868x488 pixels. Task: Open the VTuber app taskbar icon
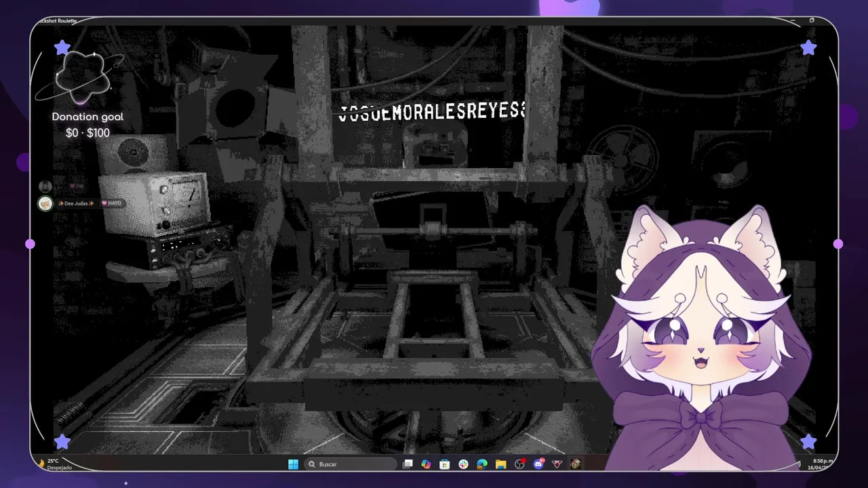[x=557, y=464]
